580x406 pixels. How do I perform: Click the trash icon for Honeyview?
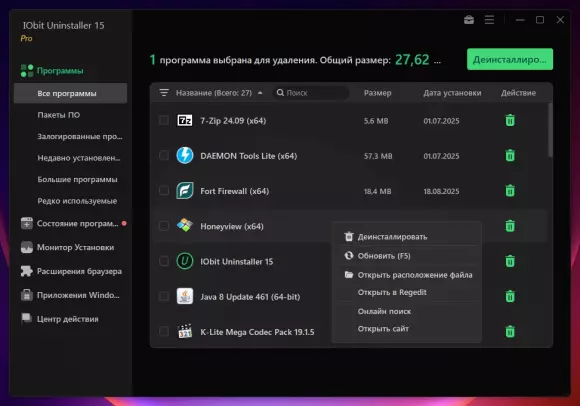[x=510, y=226]
